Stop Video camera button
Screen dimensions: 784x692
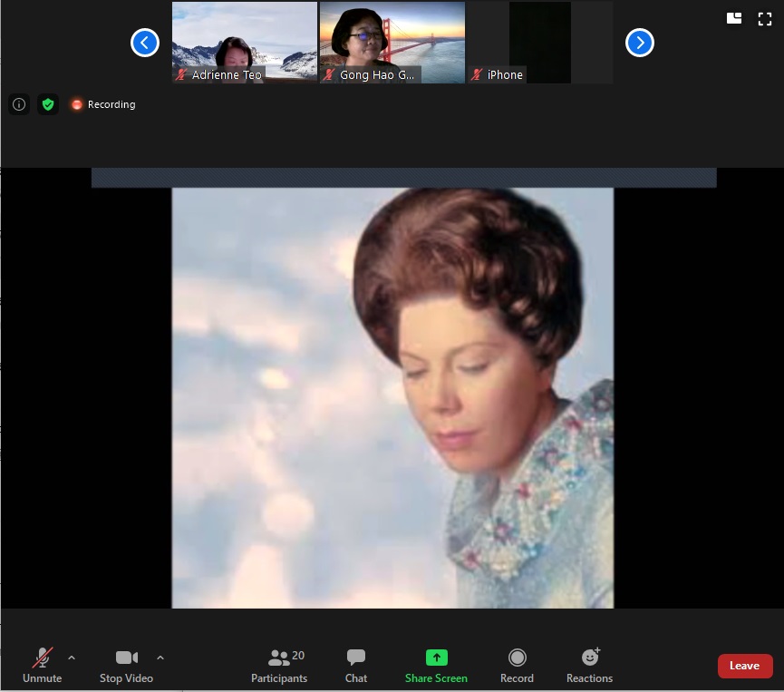pyautogui.click(x=127, y=666)
